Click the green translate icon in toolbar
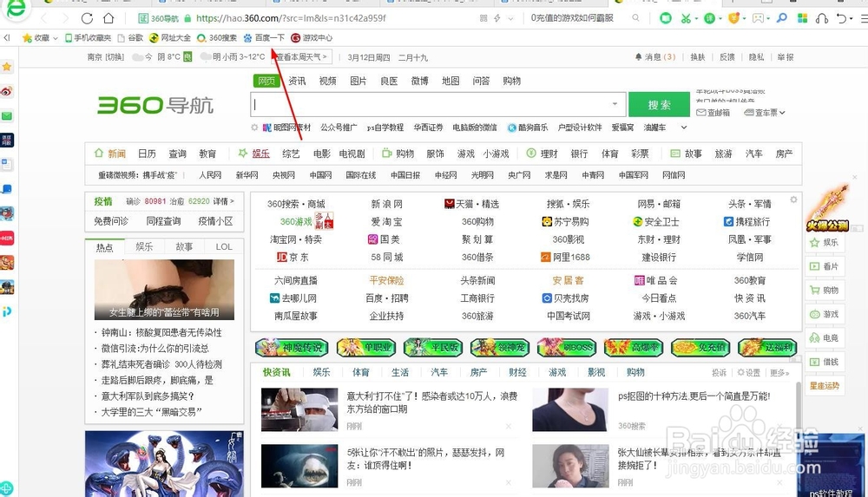This screenshot has width=868, height=497. 709,18
